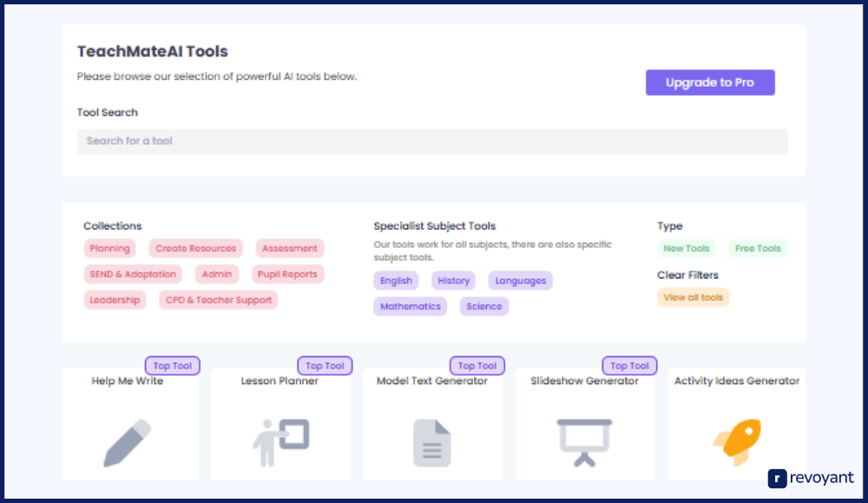The width and height of the screenshot is (868, 503).
Task: Click the Model Text Generator title
Action: [x=431, y=381]
